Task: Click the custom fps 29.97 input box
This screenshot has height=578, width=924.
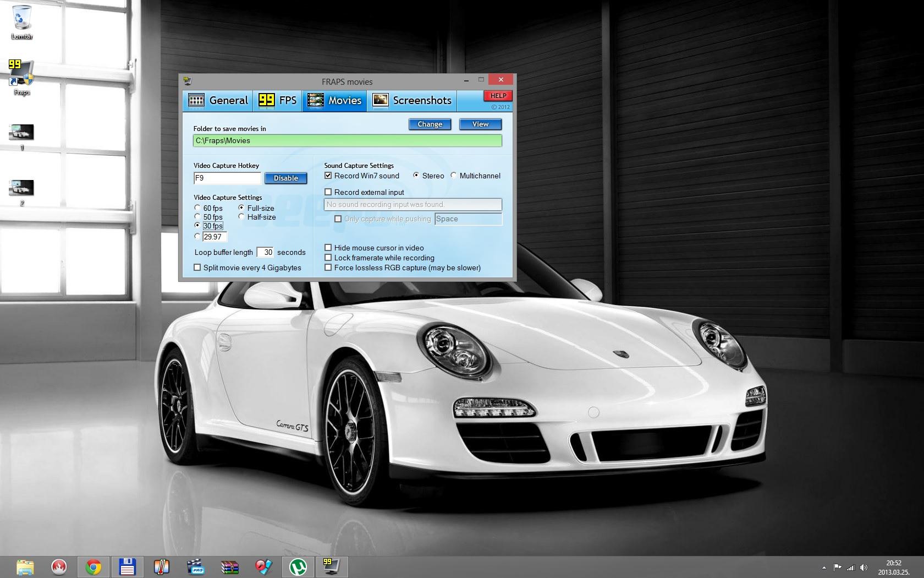Action: click(x=215, y=237)
